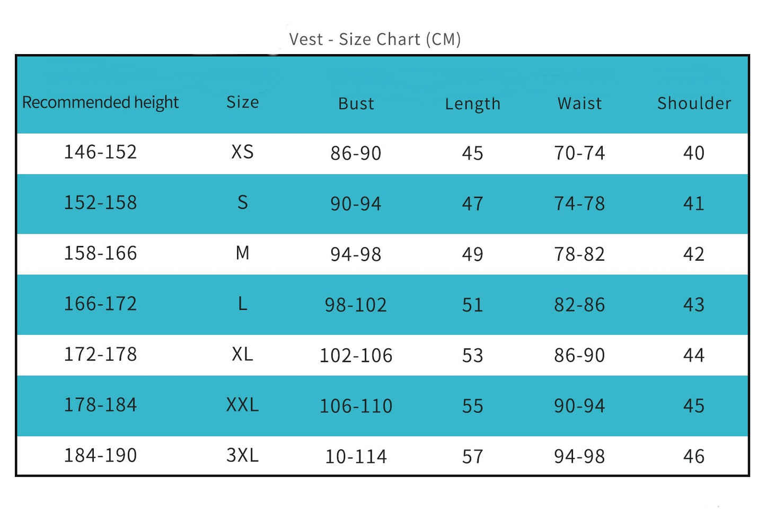Image resolution: width=766 pixels, height=532 pixels.
Task: Select the Length column header
Action: point(472,104)
